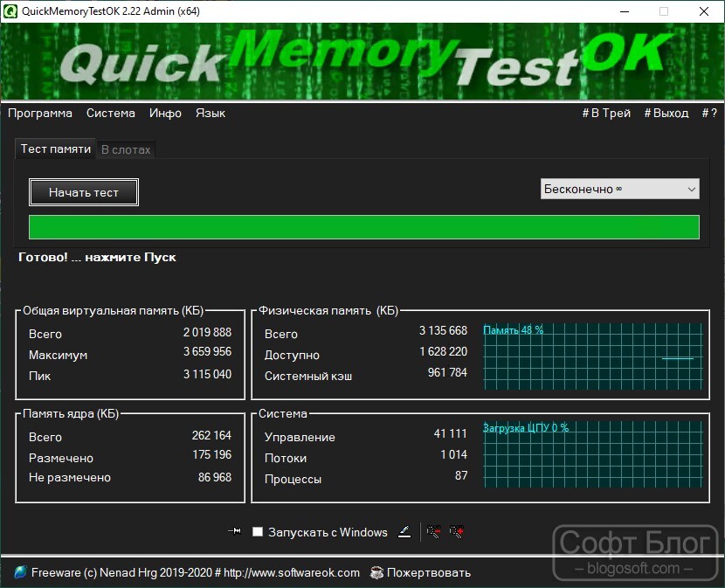
Task: Click the Управление value 41 111
Action: pos(451,433)
